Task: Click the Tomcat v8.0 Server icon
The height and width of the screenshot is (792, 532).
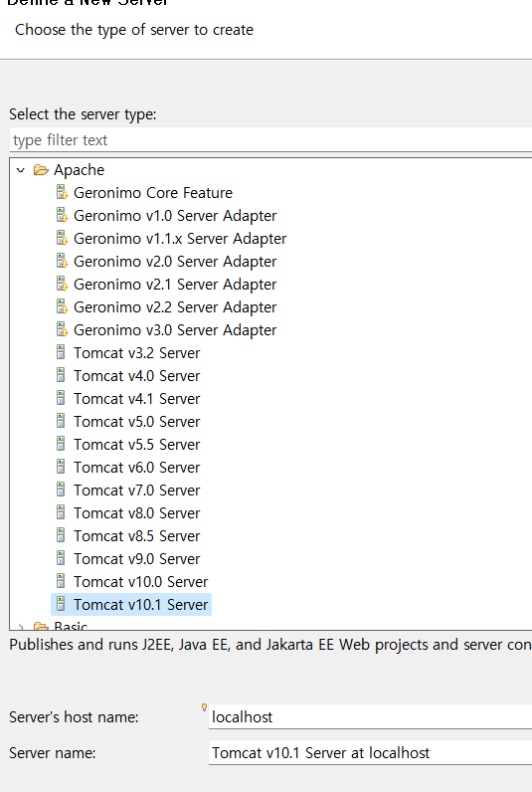Action: click(61, 512)
